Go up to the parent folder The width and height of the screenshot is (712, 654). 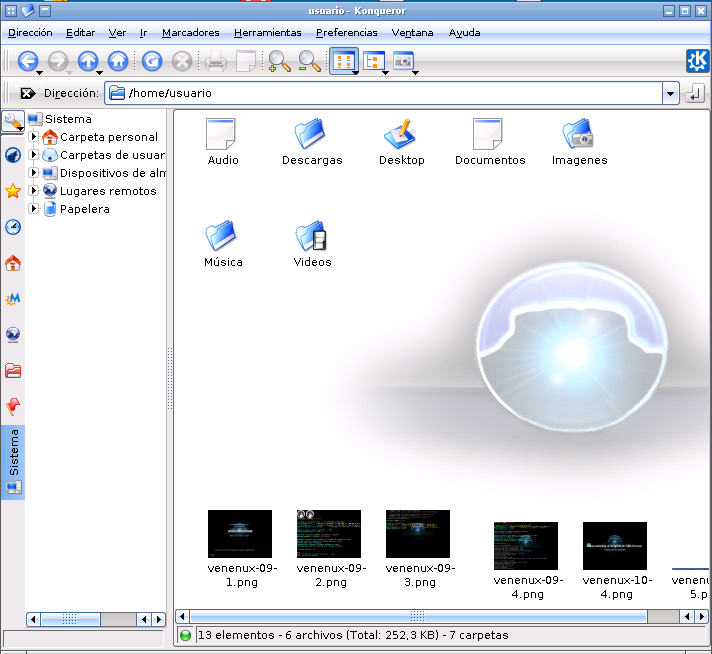pyautogui.click(x=87, y=61)
